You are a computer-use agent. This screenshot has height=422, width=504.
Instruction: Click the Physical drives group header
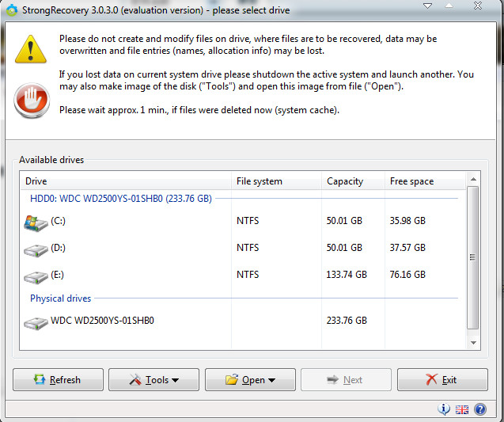pyautogui.click(x=60, y=298)
